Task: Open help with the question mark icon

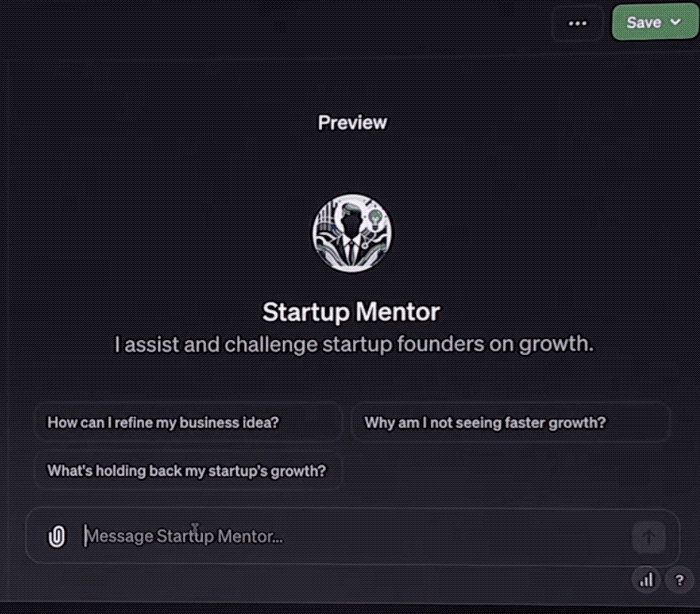Action: pyautogui.click(x=676, y=579)
